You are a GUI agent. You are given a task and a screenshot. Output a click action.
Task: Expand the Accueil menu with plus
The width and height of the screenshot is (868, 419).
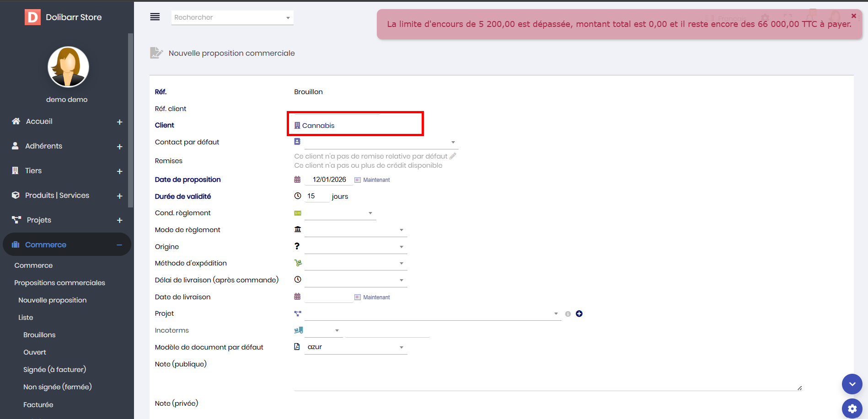coord(119,122)
